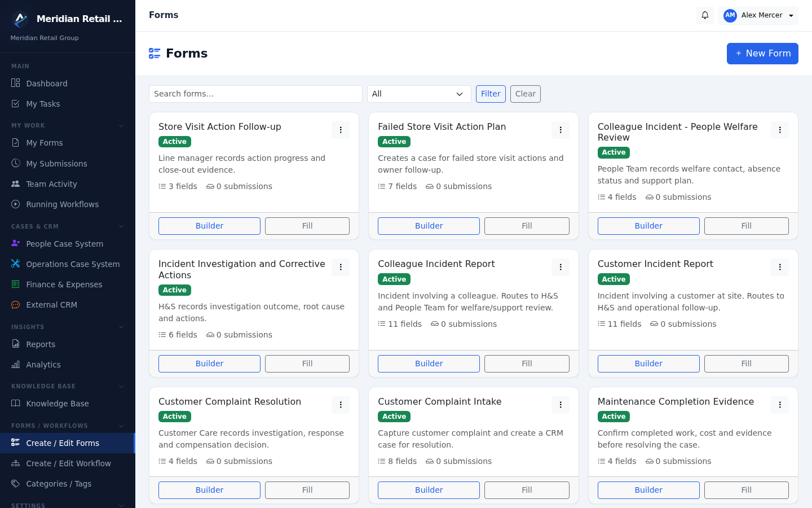
Task: Open options menu for Customer Incident Report
Action: pyautogui.click(x=780, y=267)
